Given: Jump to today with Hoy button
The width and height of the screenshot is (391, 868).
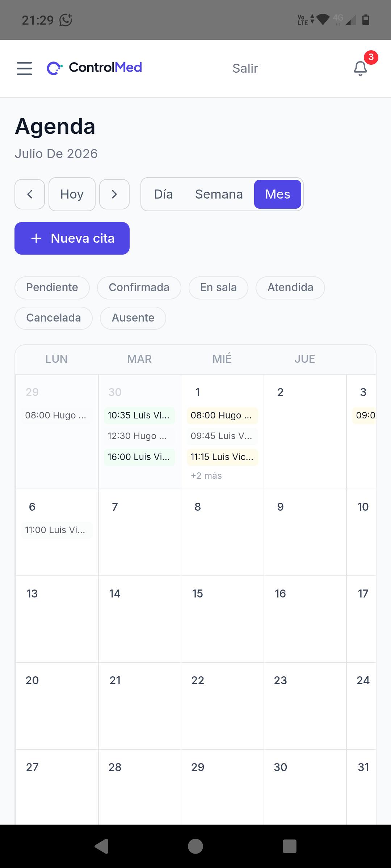Looking at the screenshot, I should tap(72, 194).
